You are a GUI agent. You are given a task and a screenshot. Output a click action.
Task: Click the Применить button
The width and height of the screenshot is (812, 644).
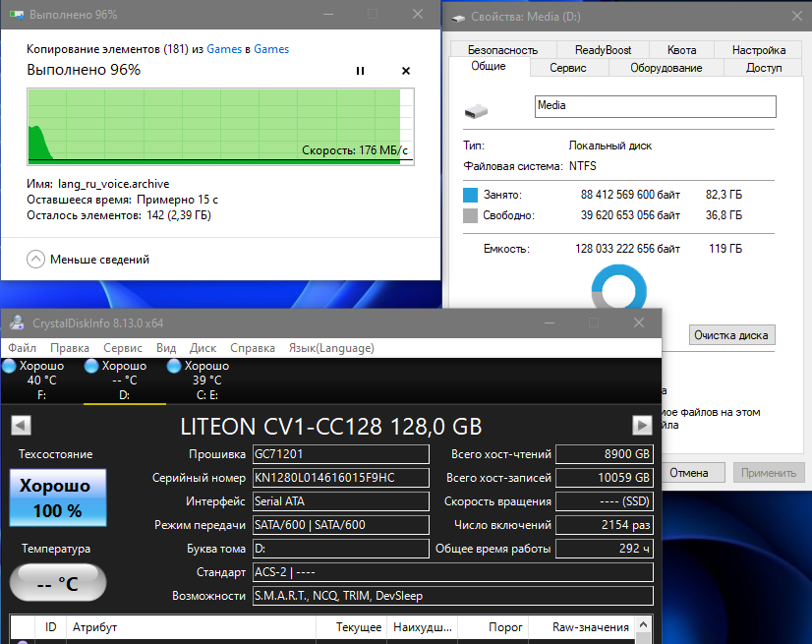[x=769, y=473]
